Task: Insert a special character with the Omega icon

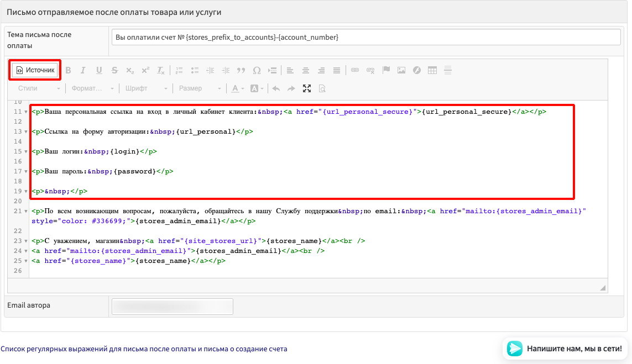Action: 257,70
